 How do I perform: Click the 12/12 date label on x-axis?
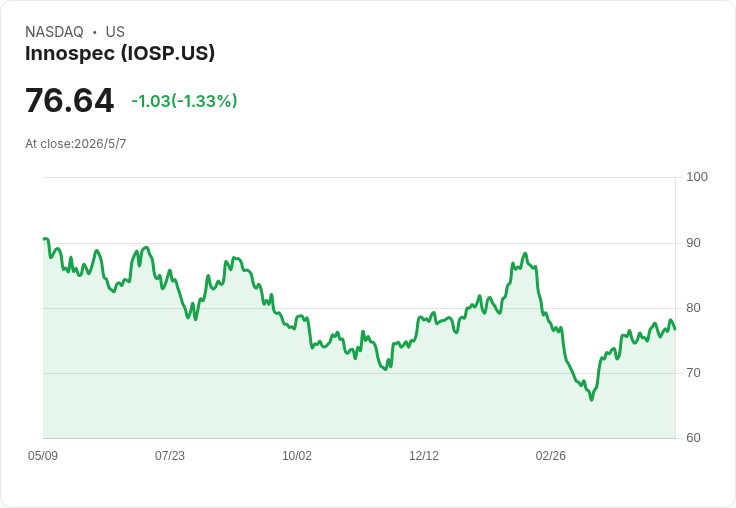coord(424,456)
